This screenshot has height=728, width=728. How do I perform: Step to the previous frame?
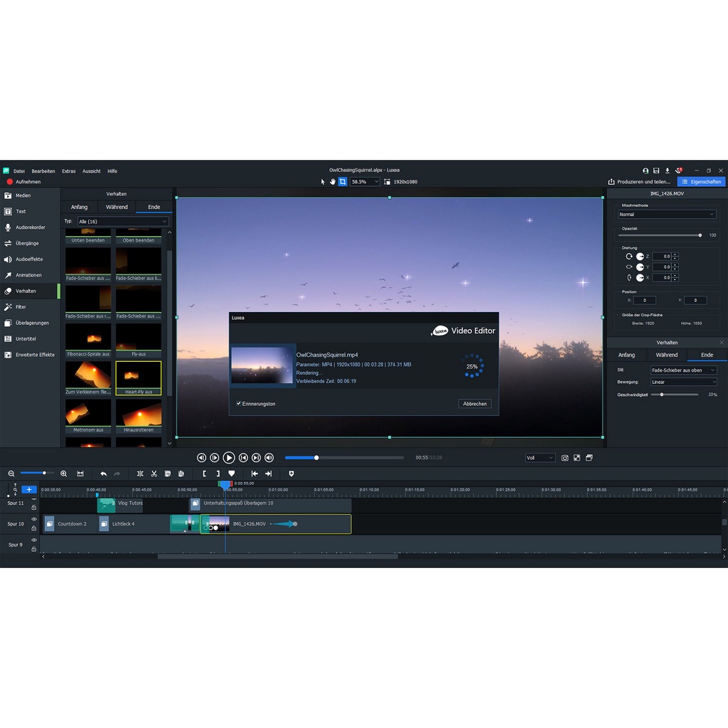click(201, 458)
